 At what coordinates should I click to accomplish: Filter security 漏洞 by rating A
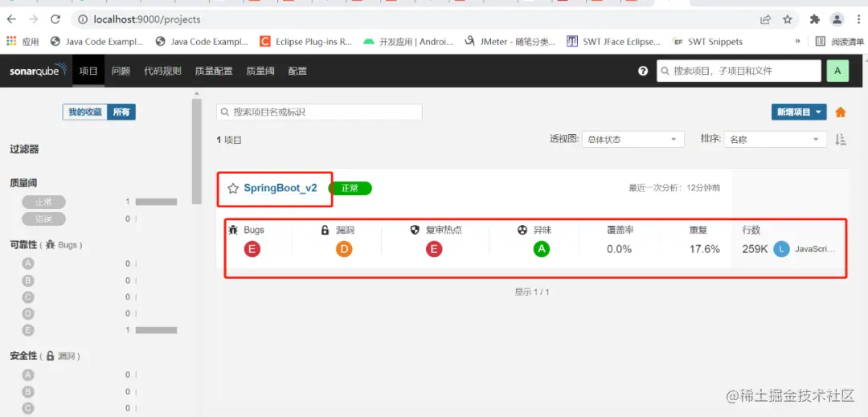[28, 374]
